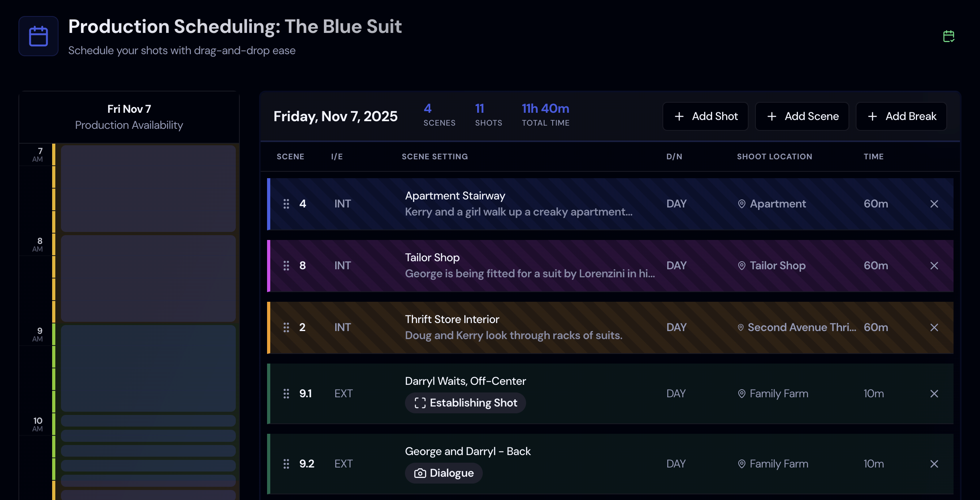
Task: Click the Establishing Shot tag
Action: tap(465, 403)
